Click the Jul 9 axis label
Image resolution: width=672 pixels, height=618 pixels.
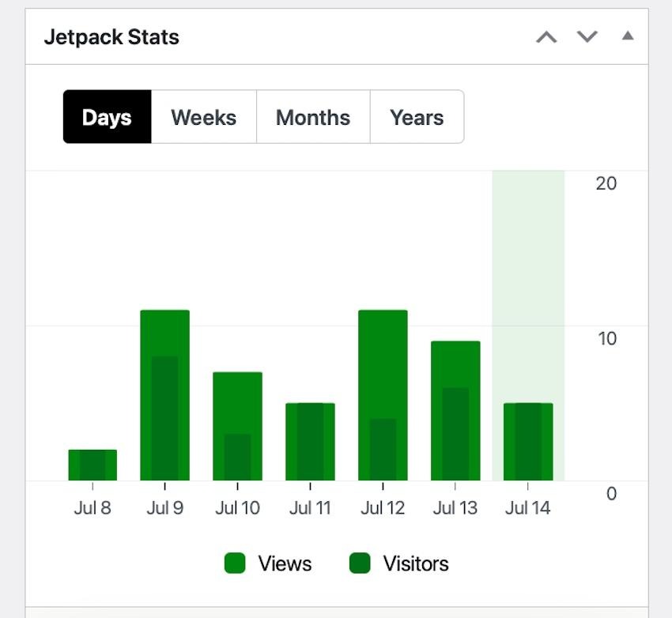165,508
